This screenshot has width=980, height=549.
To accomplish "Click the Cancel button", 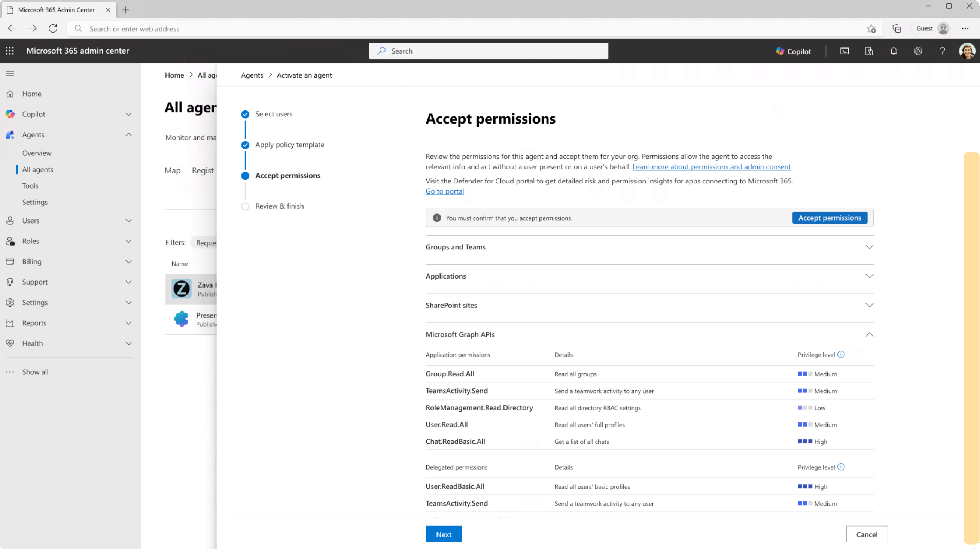I will (867, 534).
